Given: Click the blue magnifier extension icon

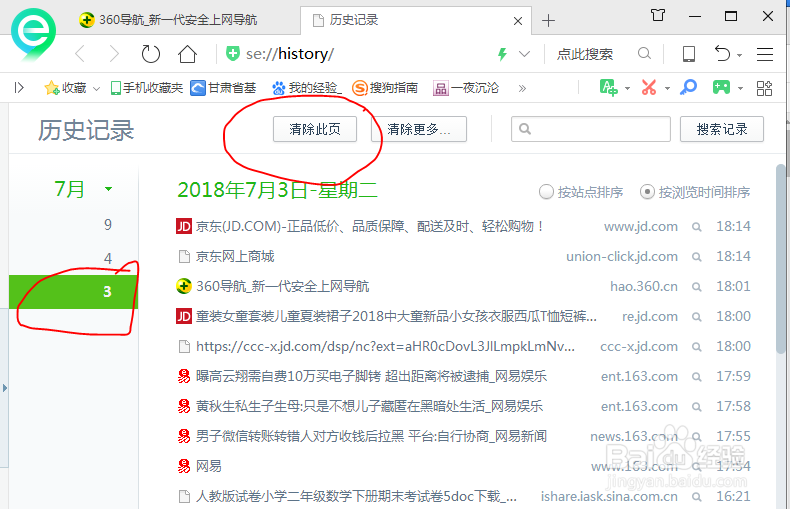Looking at the screenshot, I should pyautogui.click(x=688, y=88).
